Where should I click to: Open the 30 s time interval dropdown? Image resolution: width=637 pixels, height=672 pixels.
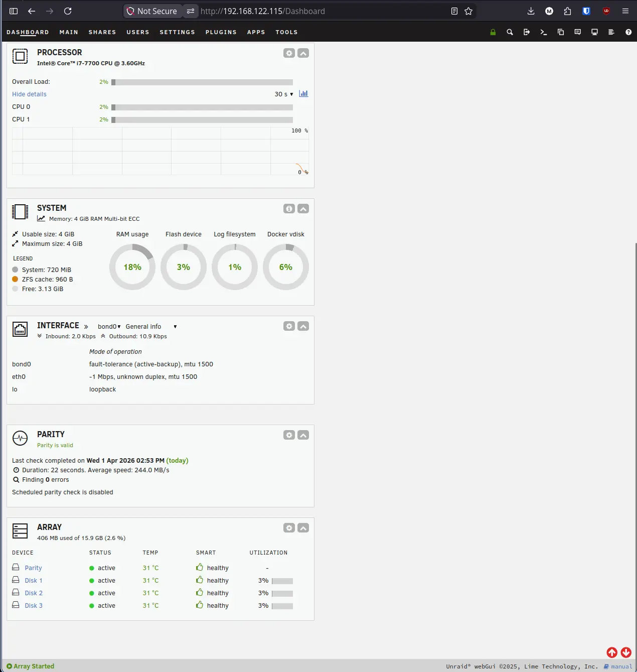[284, 94]
